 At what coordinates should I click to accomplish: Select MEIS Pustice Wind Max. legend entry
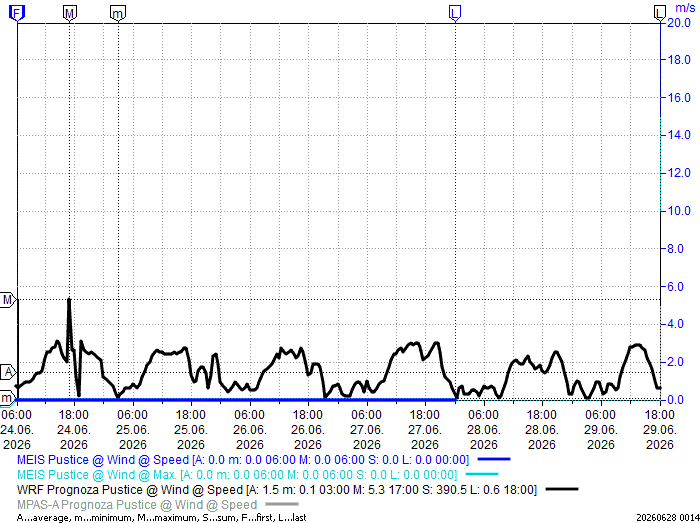tap(237, 474)
